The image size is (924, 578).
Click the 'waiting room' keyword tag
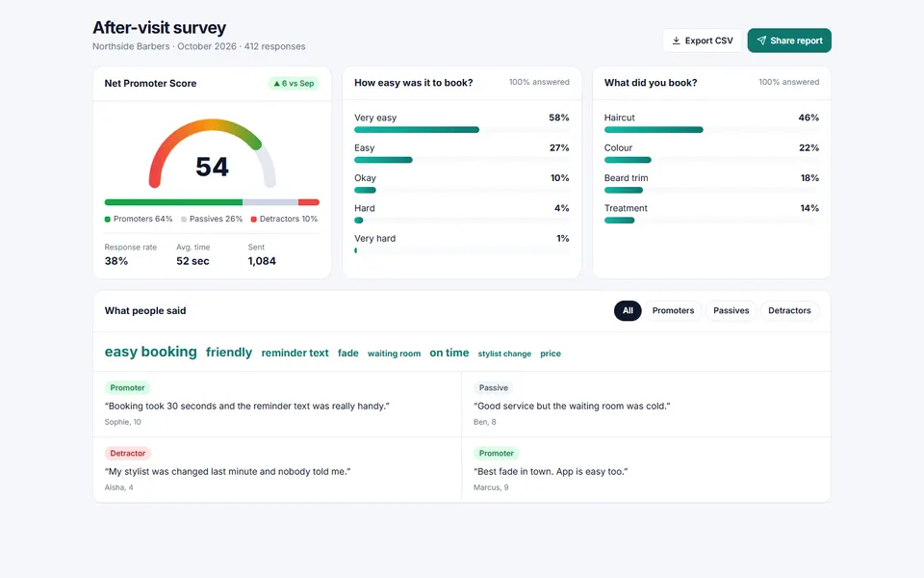click(395, 354)
